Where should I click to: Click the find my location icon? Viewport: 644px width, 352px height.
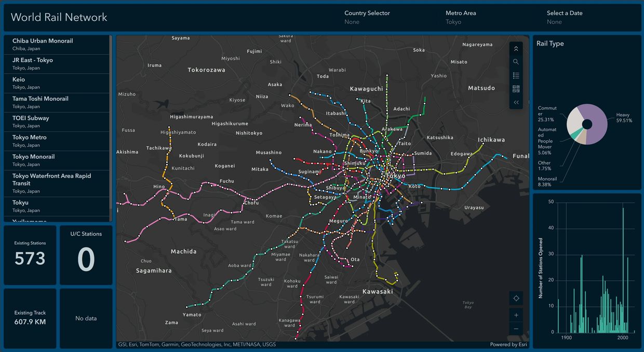click(516, 298)
